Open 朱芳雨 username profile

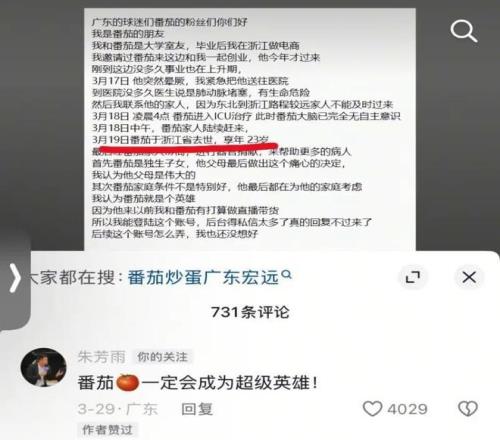102,357
